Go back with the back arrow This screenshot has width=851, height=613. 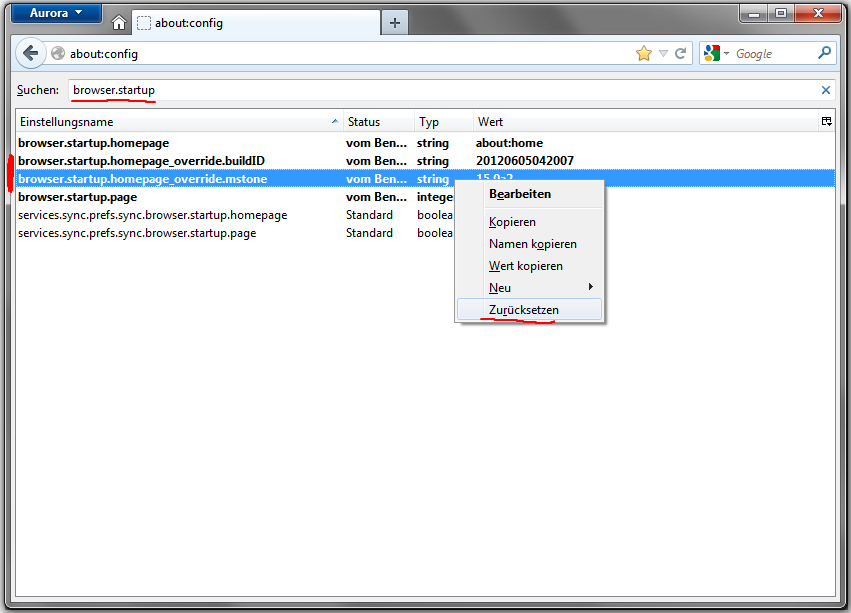(x=30, y=53)
